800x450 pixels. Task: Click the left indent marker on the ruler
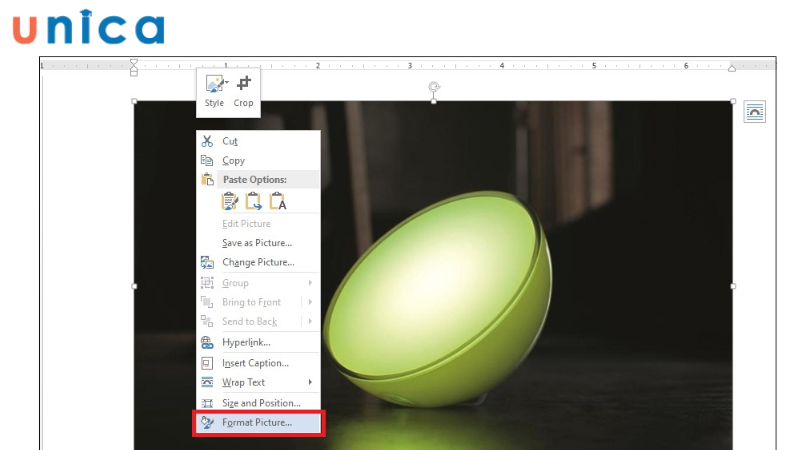(134, 72)
